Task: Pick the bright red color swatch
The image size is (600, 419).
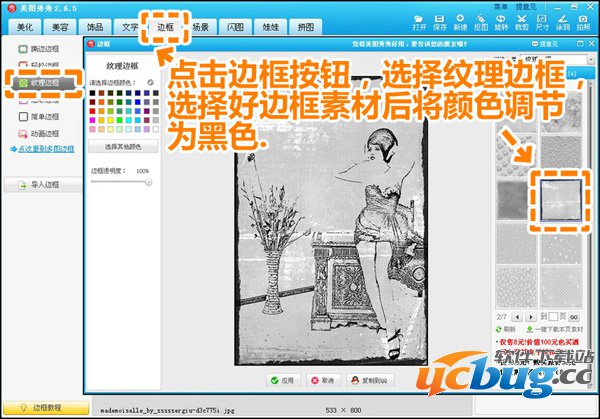Action: pos(92,111)
